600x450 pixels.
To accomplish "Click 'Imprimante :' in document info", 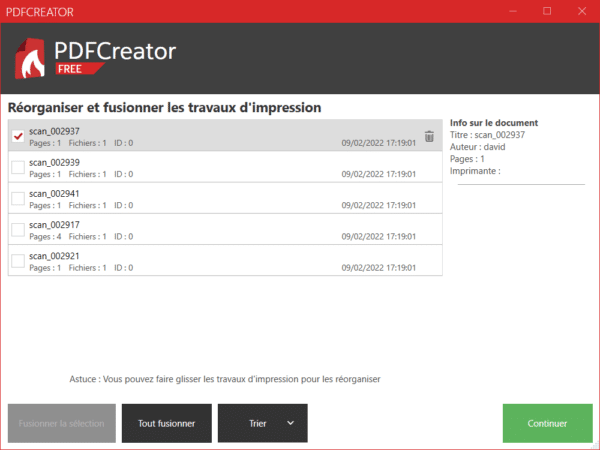I will coord(475,171).
